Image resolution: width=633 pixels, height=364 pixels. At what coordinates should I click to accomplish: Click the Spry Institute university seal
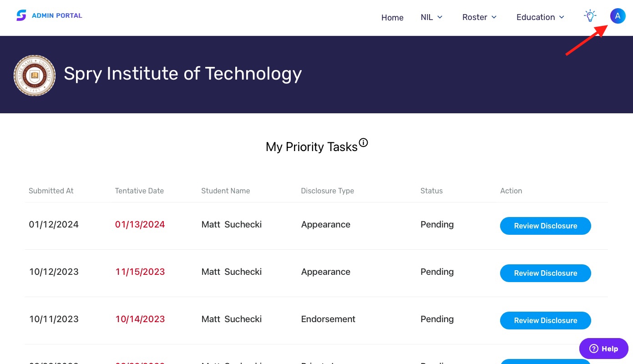pos(35,76)
